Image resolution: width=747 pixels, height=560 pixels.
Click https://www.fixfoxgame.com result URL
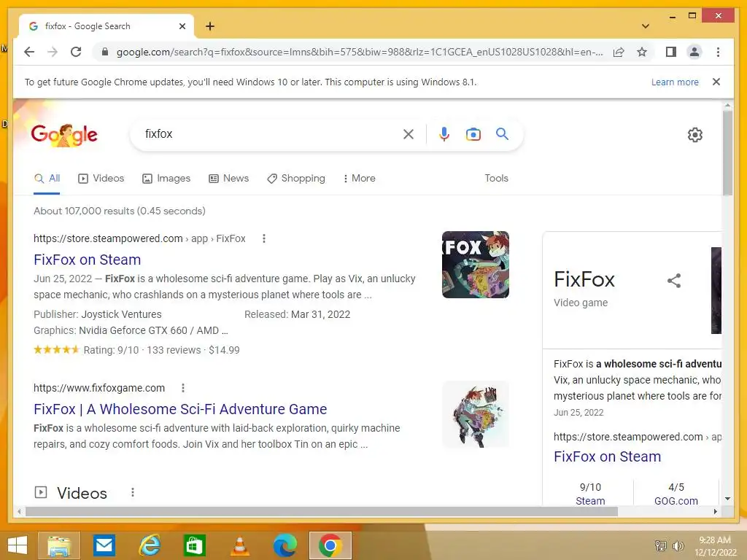click(x=99, y=388)
